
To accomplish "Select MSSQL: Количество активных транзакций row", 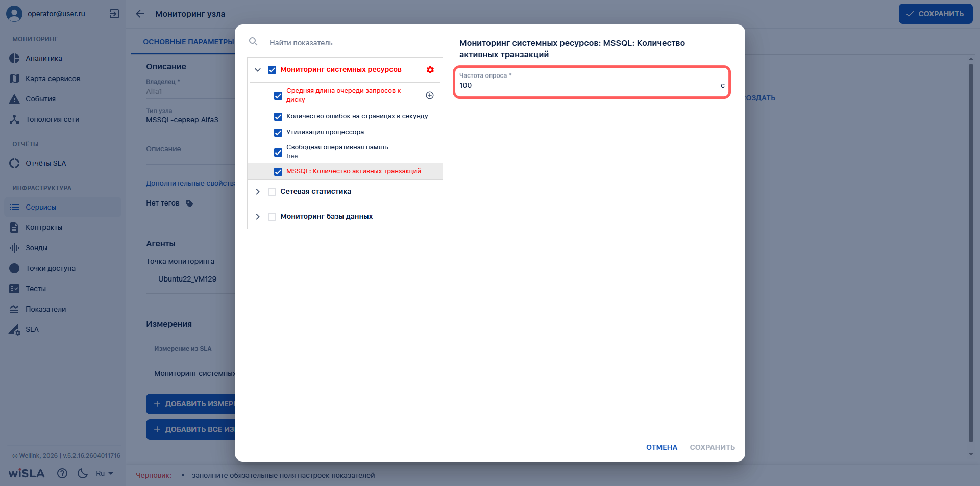I will [x=345, y=171].
